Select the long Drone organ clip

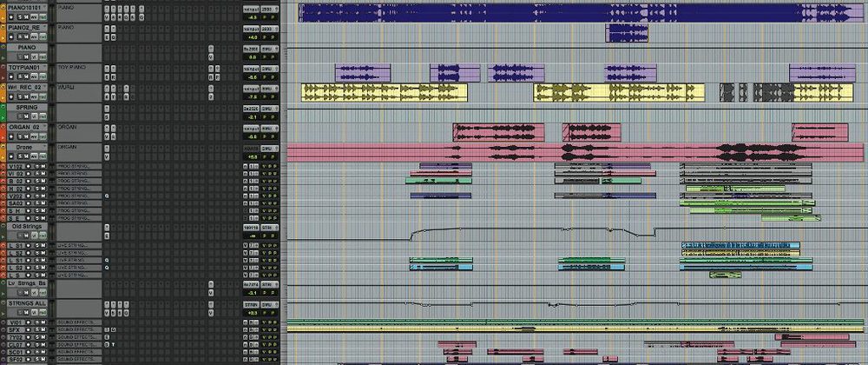(577, 152)
